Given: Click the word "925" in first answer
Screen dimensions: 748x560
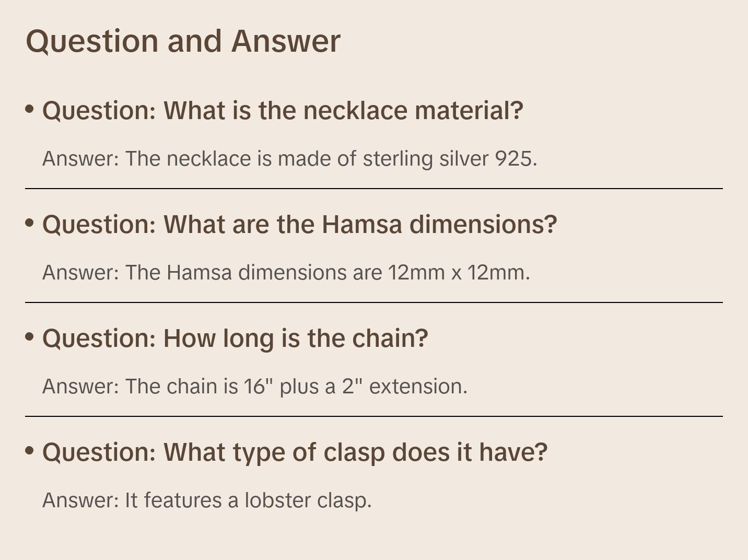Looking at the screenshot, I should tap(515, 159).
